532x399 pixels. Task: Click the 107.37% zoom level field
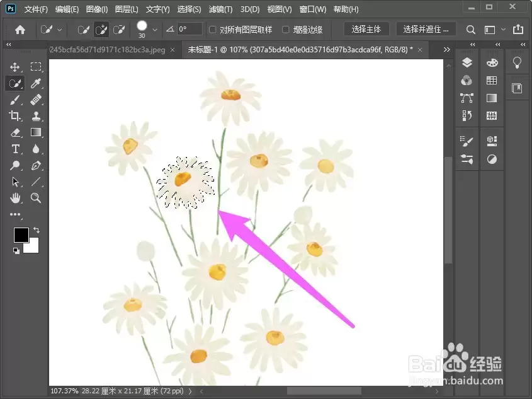point(64,391)
